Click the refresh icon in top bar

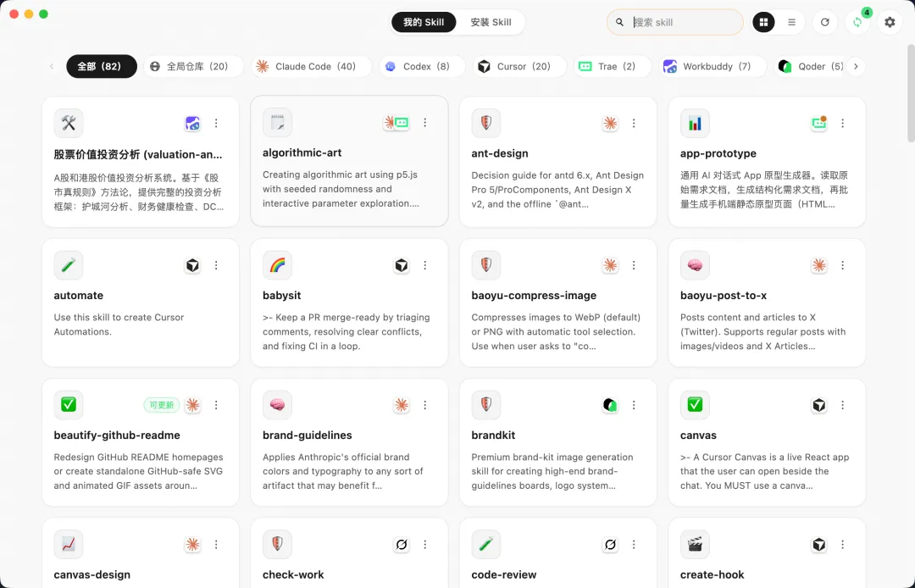(x=824, y=22)
